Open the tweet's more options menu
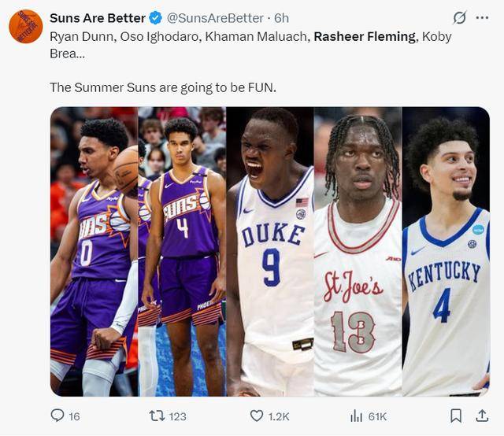Image resolution: width=504 pixels, height=436 pixels. coord(482,18)
